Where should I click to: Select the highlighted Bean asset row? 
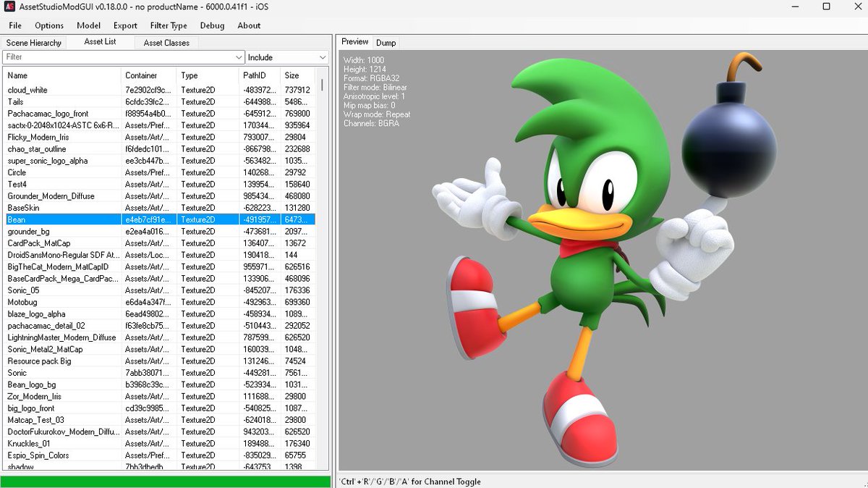[159, 219]
